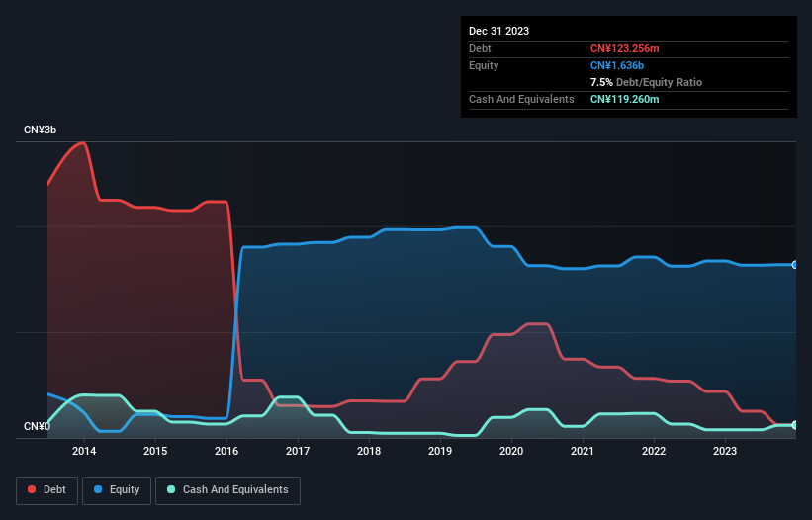Click the CN¥1.636b equity value
The height and width of the screenshot is (520, 812).
click(617, 65)
